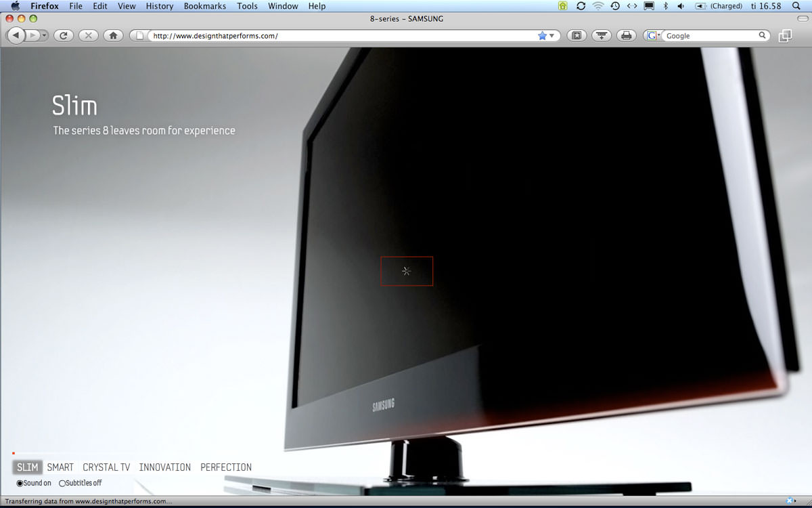
Task: Open the CRYSTAL TV section
Action: (x=106, y=467)
